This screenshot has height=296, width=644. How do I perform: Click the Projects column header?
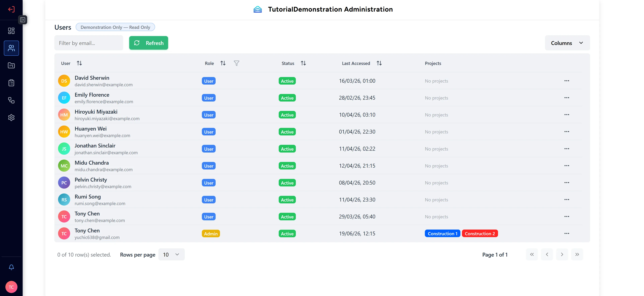(433, 63)
